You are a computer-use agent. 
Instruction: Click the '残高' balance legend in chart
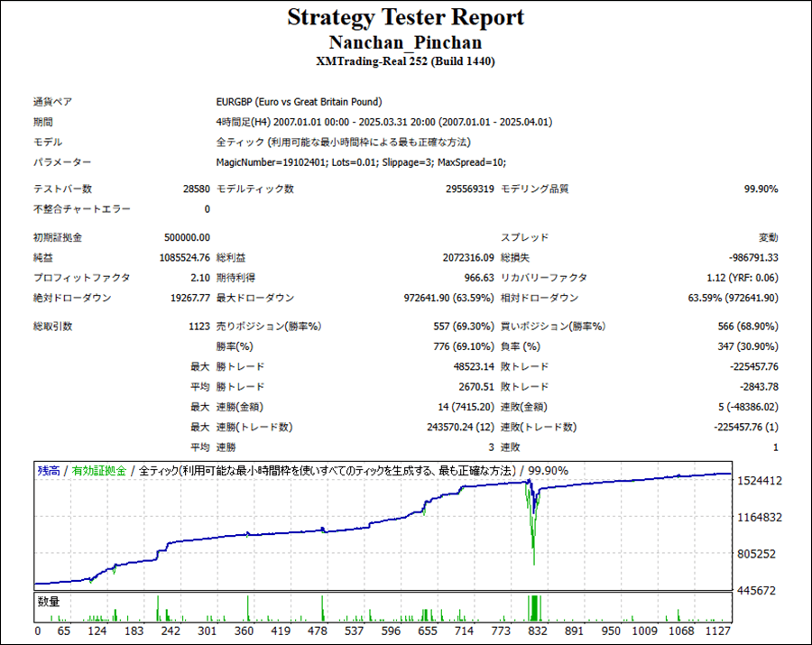48,471
